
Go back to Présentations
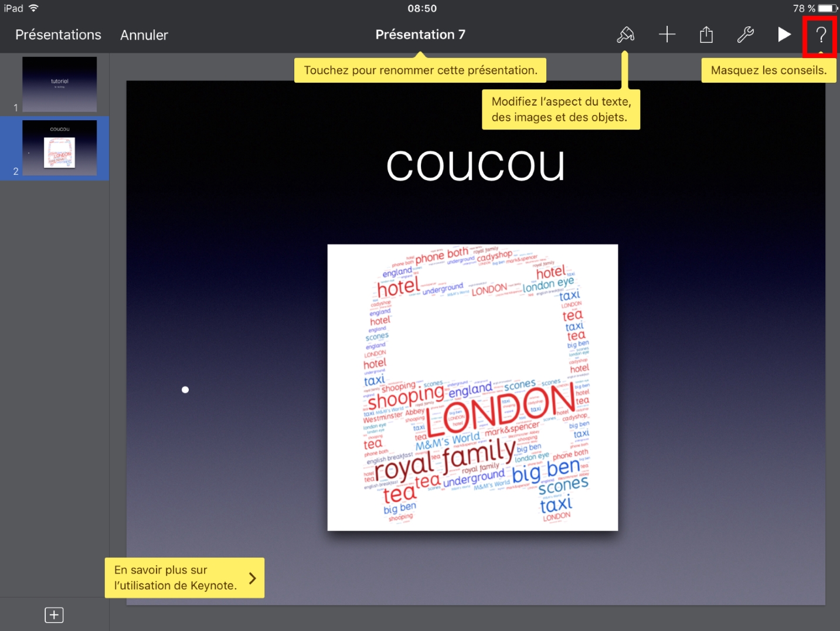58,35
